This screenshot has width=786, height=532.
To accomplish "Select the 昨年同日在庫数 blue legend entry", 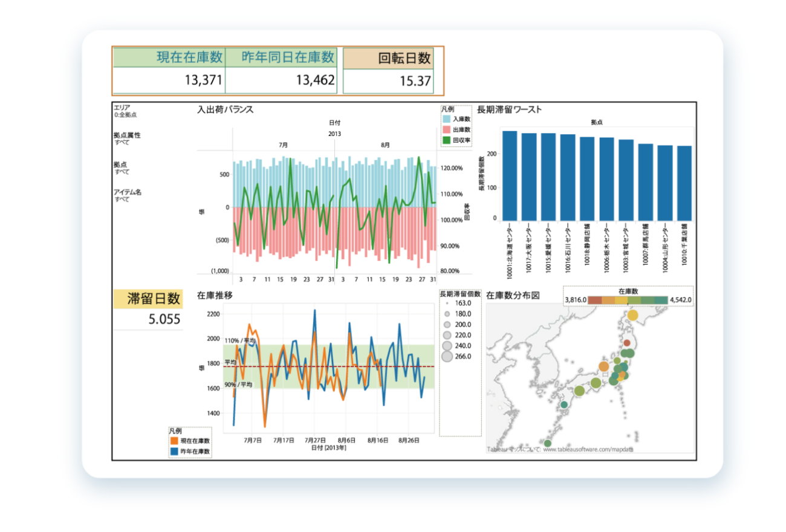I will tap(190, 451).
